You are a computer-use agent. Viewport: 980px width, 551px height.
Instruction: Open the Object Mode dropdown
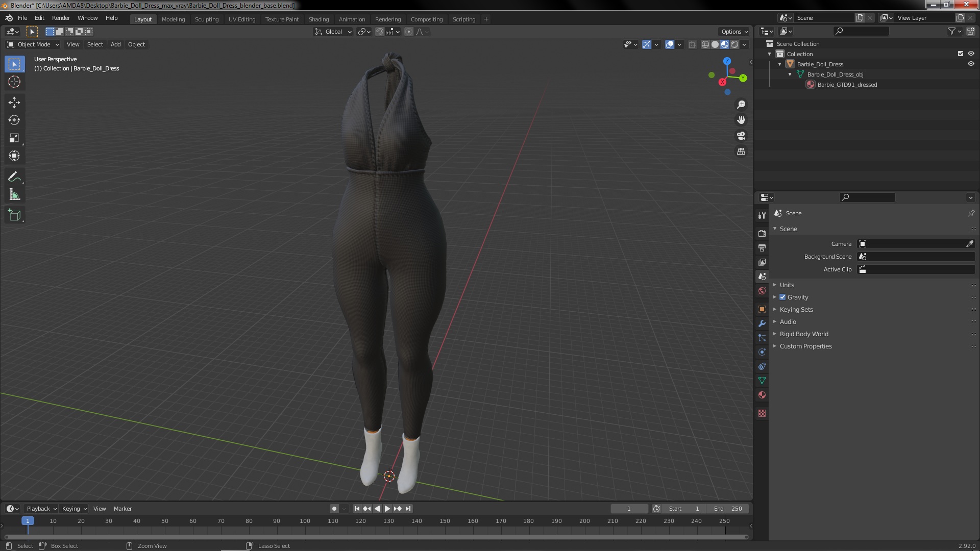click(x=33, y=44)
